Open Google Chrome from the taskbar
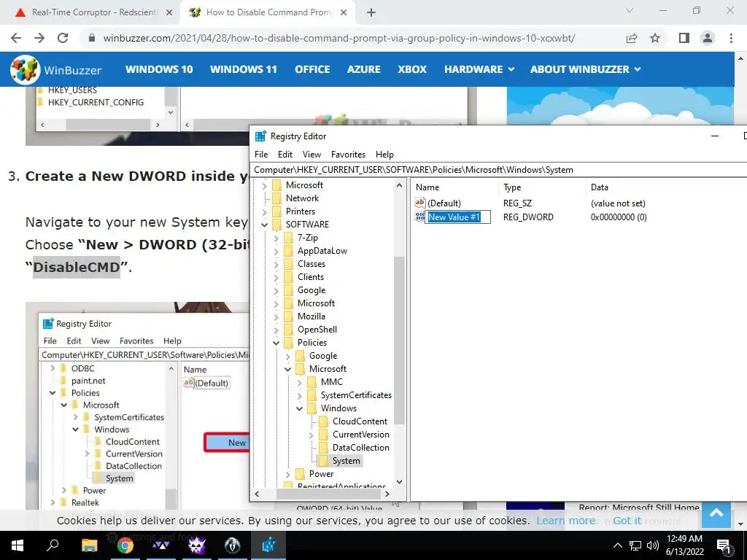Image resolution: width=747 pixels, height=560 pixels. point(125,545)
